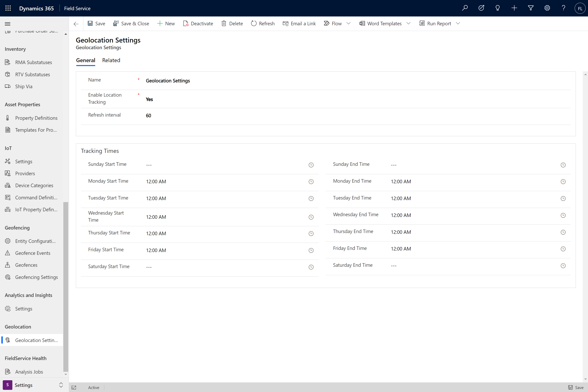Switch to the Related tab
This screenshot has height=392, width=588.
(x=111, y=60)
